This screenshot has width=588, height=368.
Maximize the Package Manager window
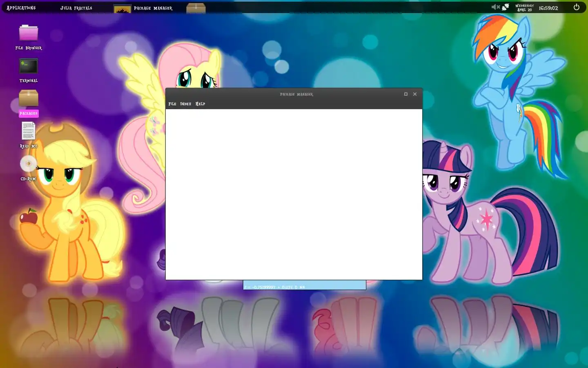406,94
